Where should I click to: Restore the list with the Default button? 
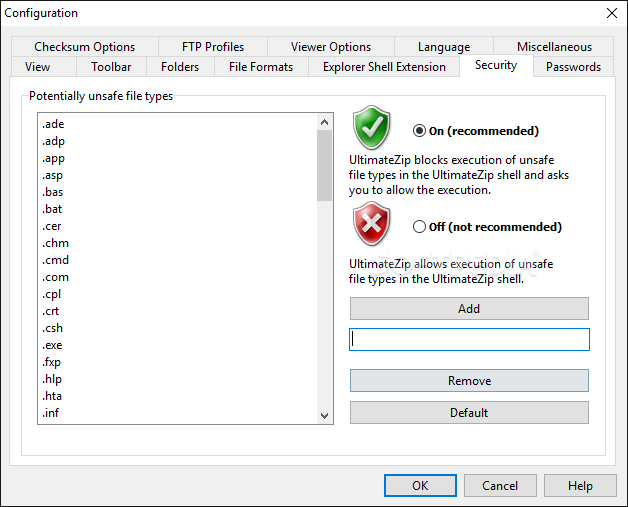click(x=469, y=412)
